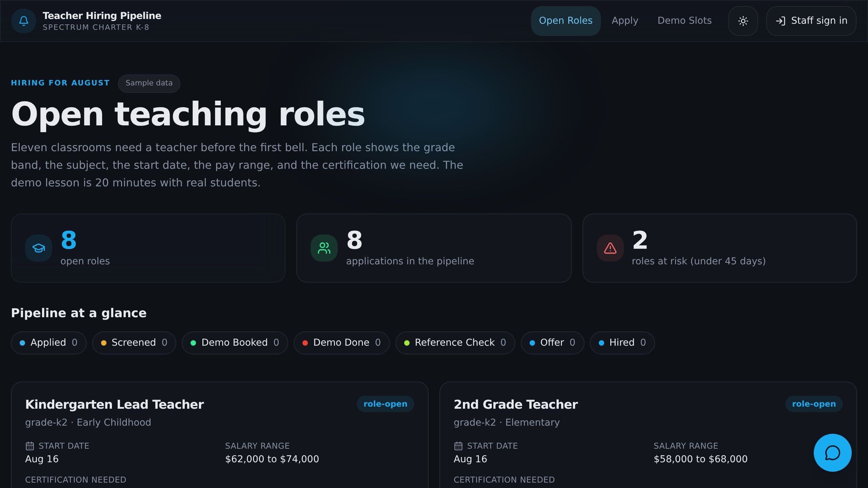
Task: Click the graduation cap open roles icon
Action: tap(39, 248)
